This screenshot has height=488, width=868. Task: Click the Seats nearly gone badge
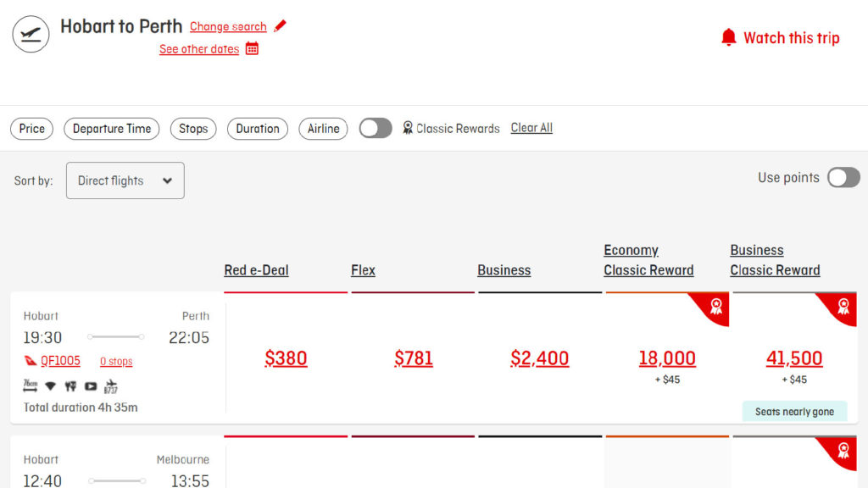(x=794, y=412)
